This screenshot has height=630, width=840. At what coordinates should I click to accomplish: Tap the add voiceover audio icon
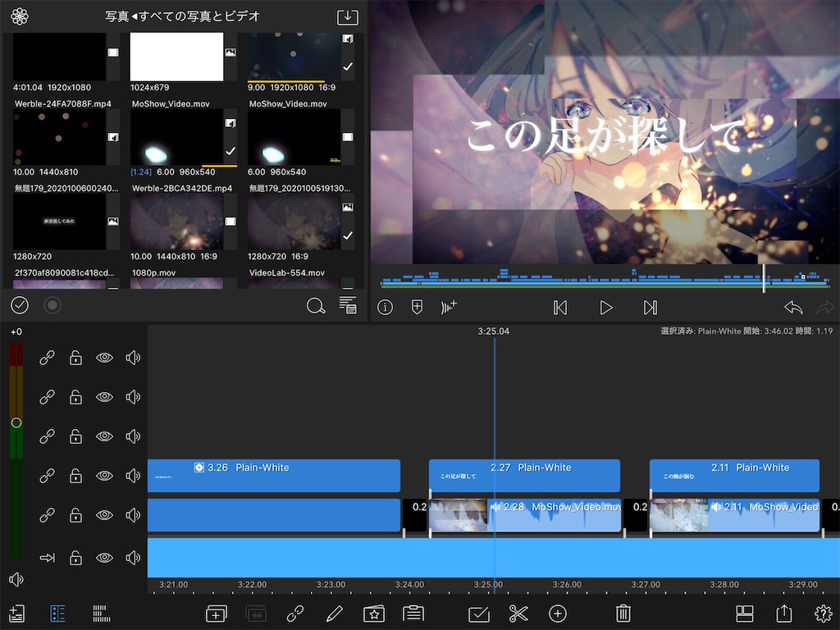(449, 307)
